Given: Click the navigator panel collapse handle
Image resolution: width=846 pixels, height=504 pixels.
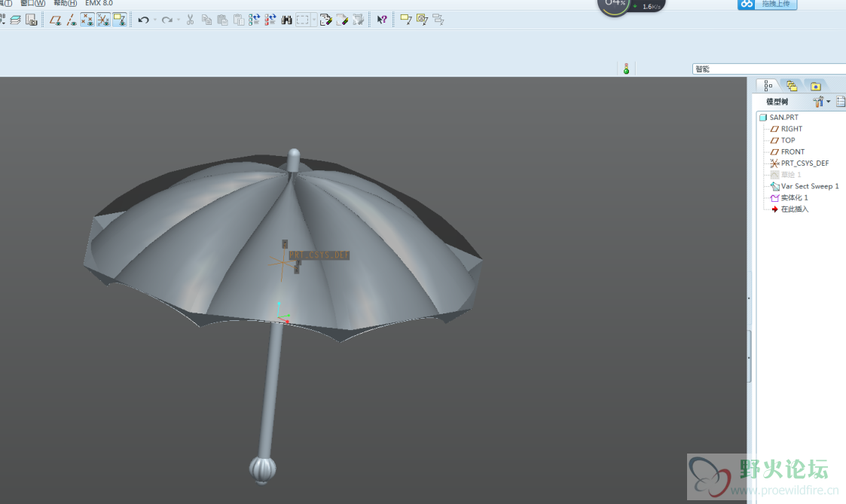Looking at the screenshot, I should [x=749, y=356].
